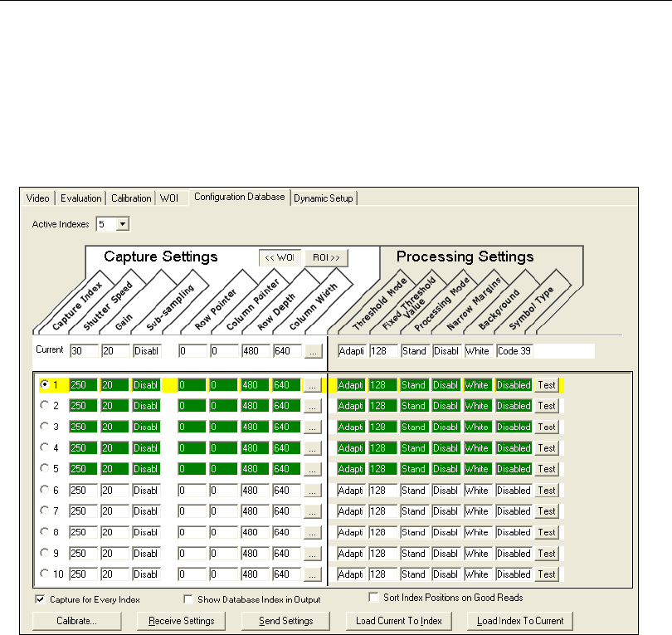This screenshot has width=672, height=635.
Task: Click Shutter Speed 250 field in row 1
Action: click(x=83, y=385)
